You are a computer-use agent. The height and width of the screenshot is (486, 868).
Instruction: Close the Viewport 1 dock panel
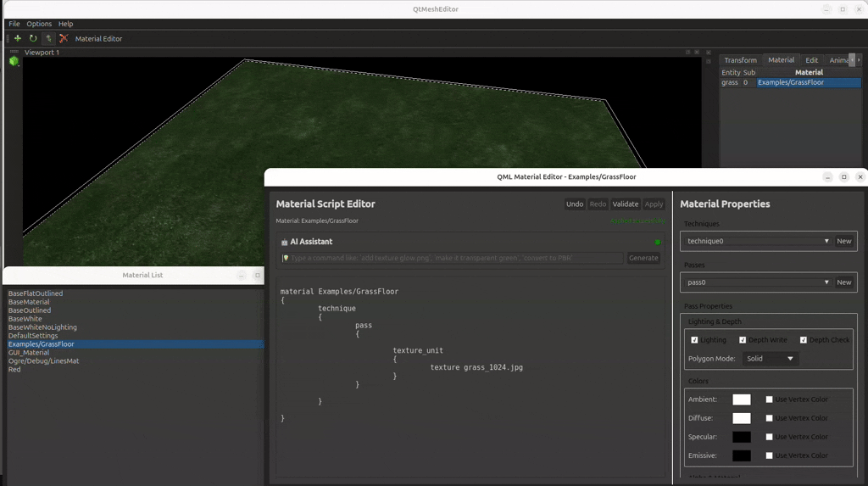[697, 52]
